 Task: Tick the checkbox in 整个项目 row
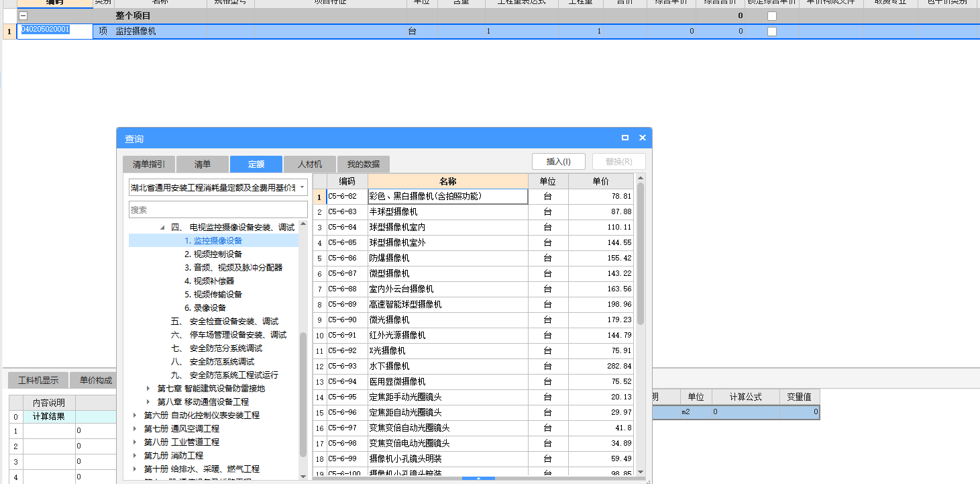pos(772,15)
